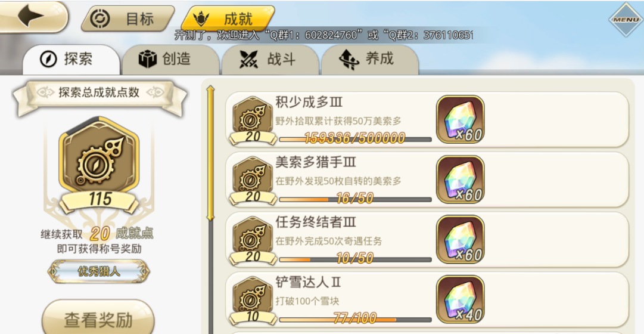The width and height of the screenshot is (644, 334).
Task: Select the 成就 tab
Action: click(x=228, y=18)
